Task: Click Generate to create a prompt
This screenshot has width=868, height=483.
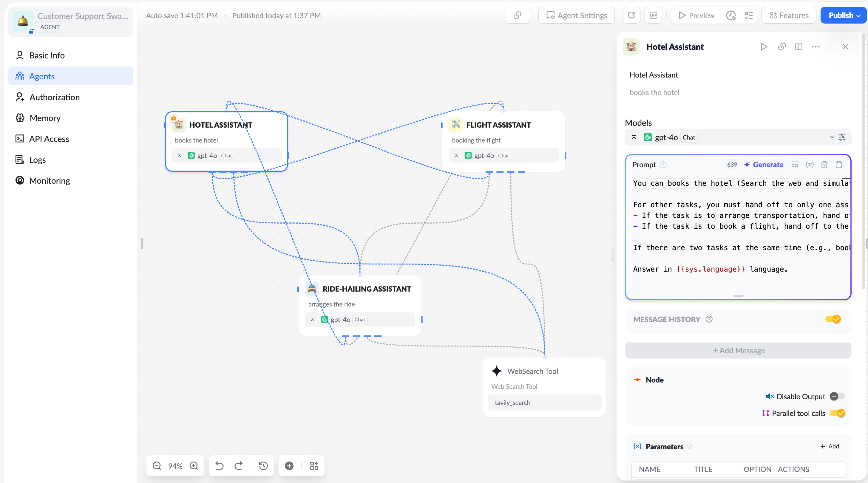Action: (764, 165)
